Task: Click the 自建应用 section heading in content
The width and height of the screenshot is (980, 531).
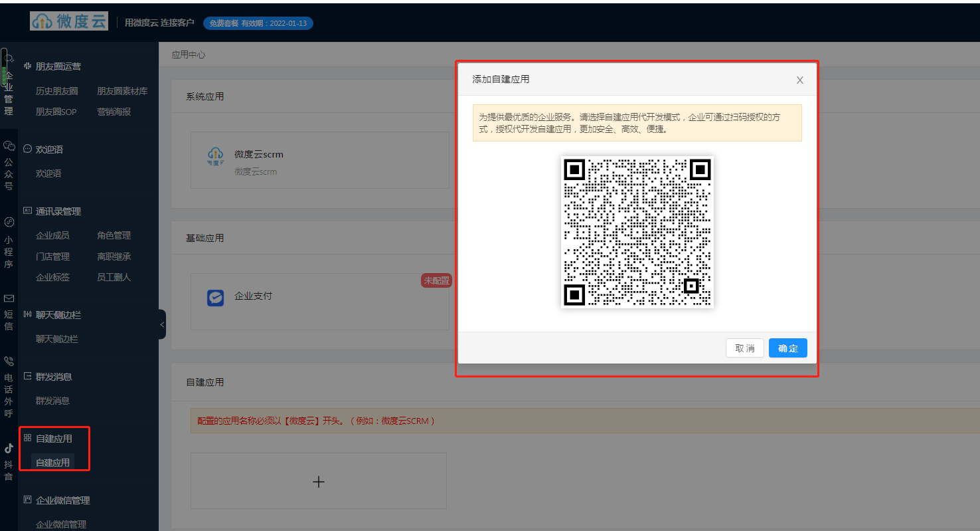Action: (205, 382)
